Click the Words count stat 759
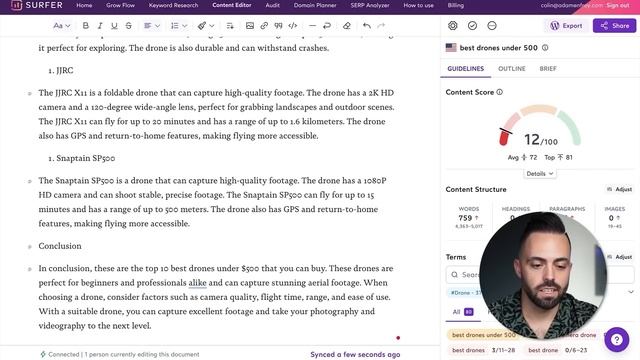This screenshot has height=360, width=640. [x=468, y=218]
